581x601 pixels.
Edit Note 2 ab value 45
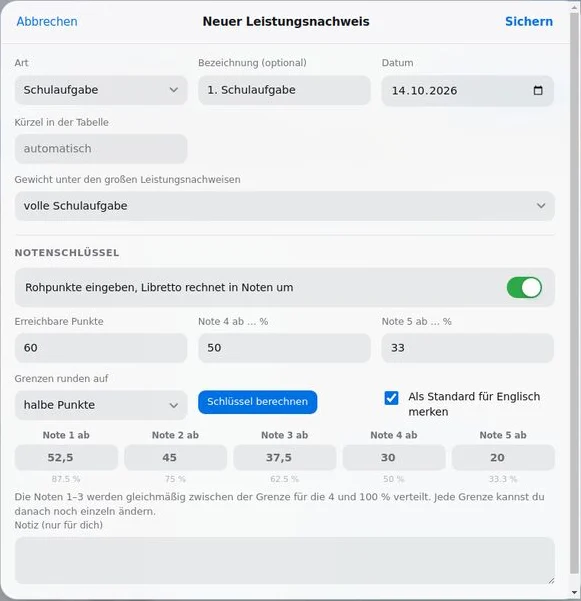(x=176, y=457)
